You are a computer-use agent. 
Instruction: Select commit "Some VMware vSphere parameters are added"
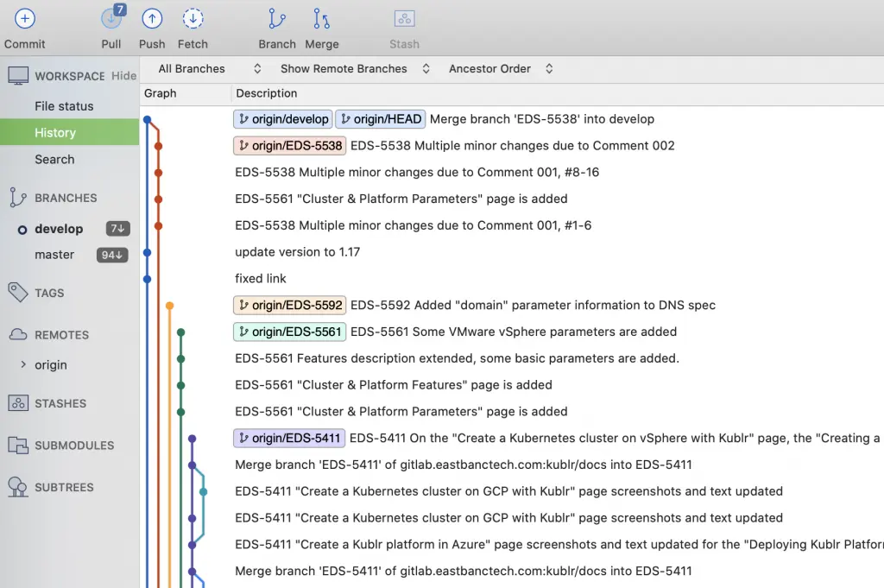[514, 332]
